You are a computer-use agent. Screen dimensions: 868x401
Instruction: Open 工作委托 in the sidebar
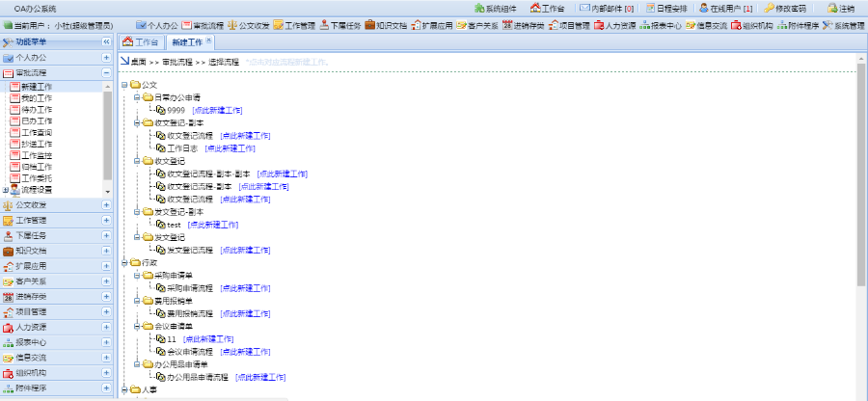coord(37,178)
